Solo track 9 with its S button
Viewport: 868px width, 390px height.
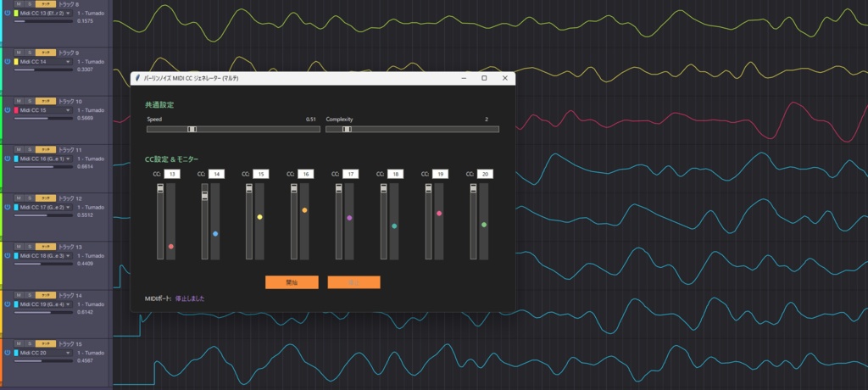coord(30,53)
